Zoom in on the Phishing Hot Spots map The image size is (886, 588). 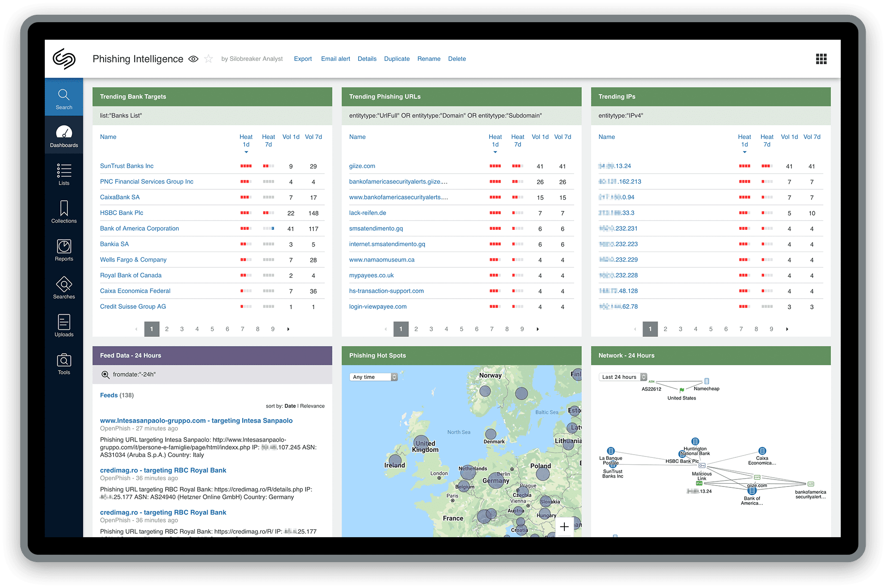(564, 527)
